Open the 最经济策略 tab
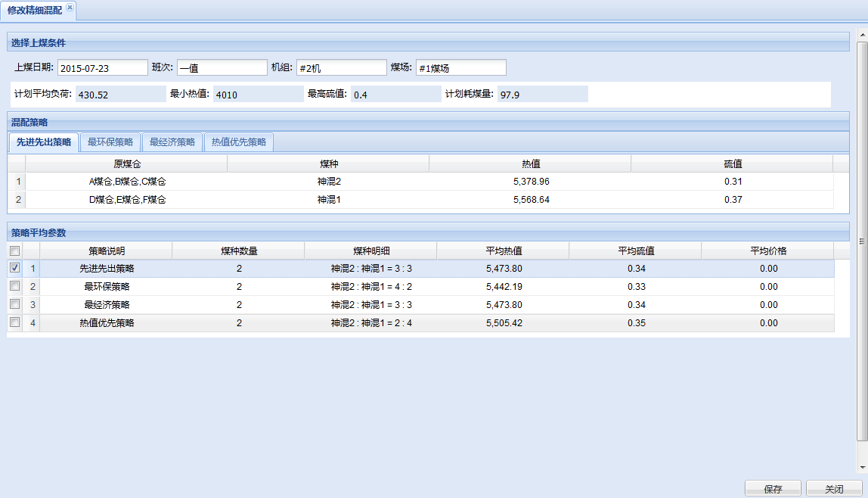Image resolution: width=868 pixels, height=498 pixels. pos(172,142)
